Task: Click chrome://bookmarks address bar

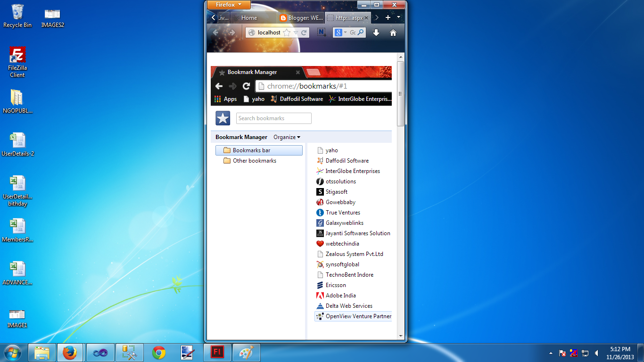Action: (323, 86)
